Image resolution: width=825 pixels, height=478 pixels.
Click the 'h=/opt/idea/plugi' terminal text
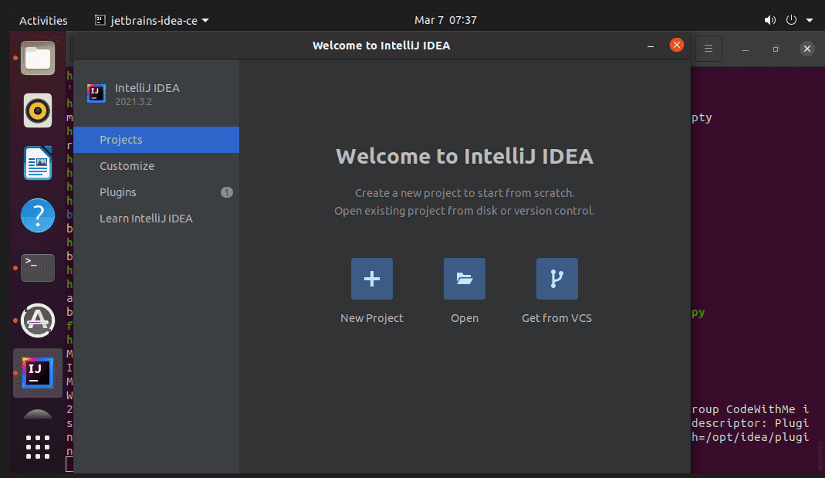(750, 437)
